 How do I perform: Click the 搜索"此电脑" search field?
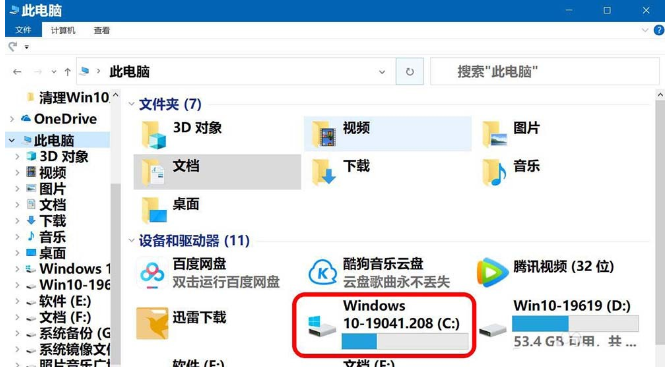pyautogui.click(x=545, y=71)
